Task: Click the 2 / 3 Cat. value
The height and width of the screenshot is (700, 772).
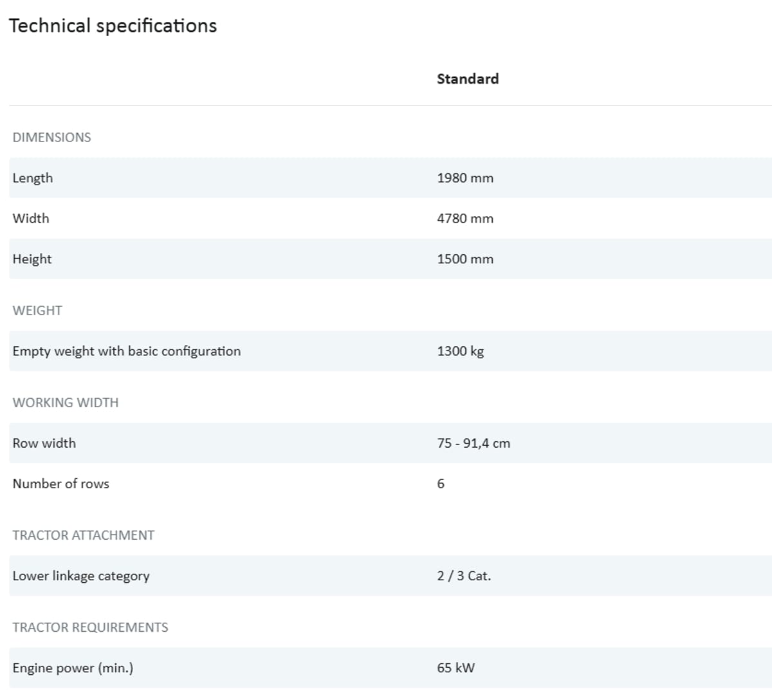Action: coord(463,575)
